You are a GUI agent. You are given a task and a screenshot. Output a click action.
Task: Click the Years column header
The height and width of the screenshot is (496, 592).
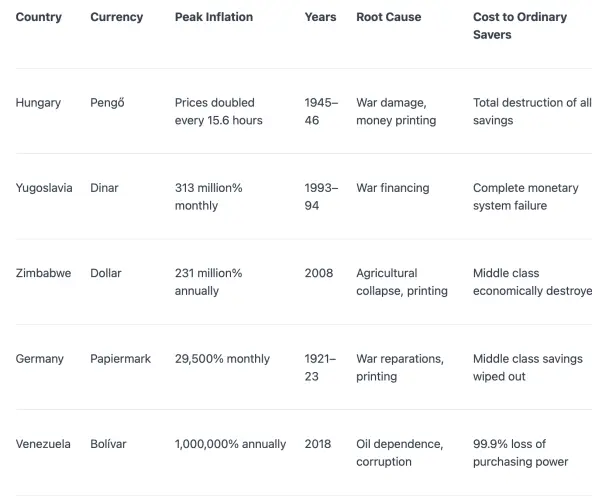[x=320, y=17]
